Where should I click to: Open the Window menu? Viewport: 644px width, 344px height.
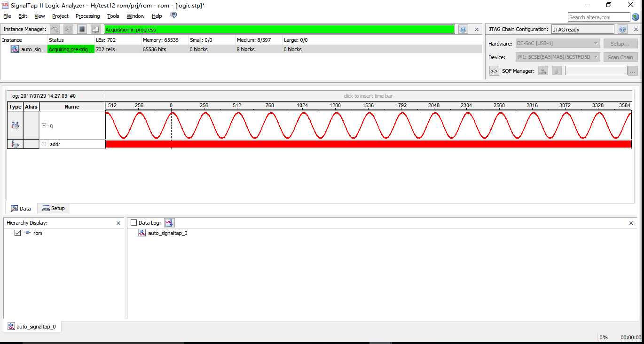[135, 16]
